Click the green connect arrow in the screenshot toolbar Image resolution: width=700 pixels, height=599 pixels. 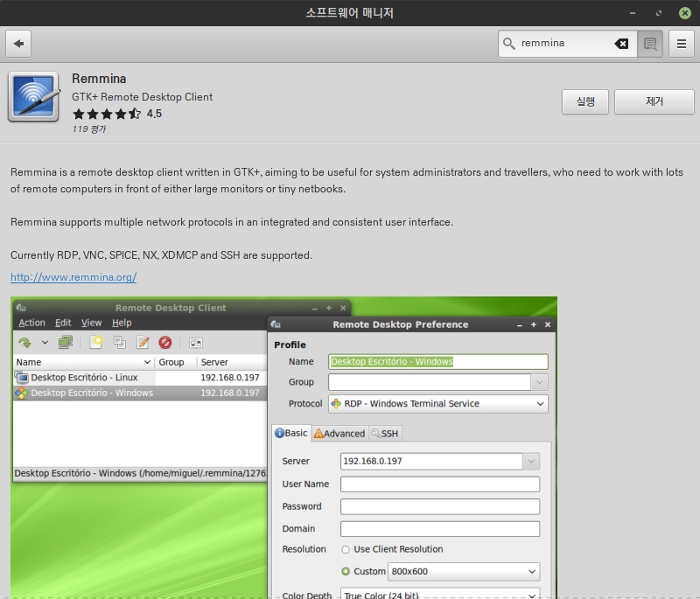tap(24, 342)
